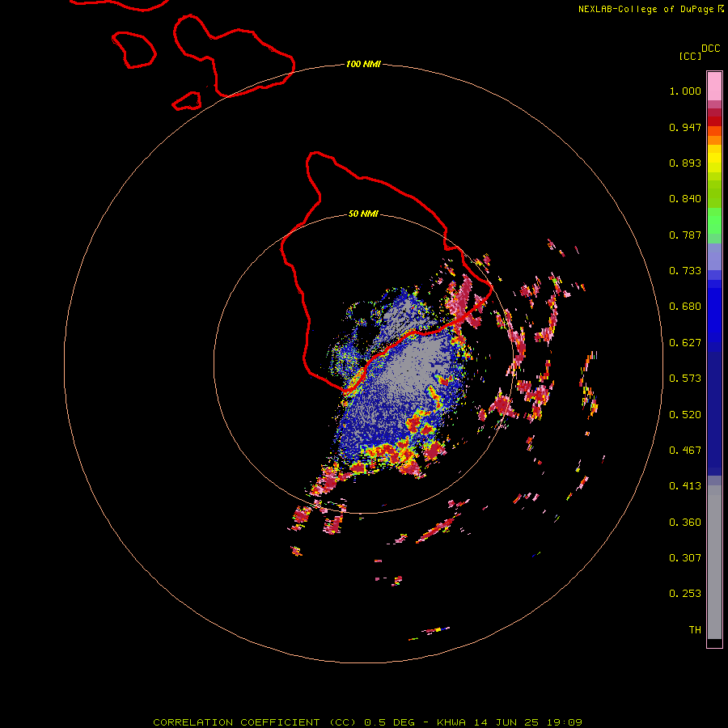Viewport: 728px width, 728px height.
Task: Click the 0.733 scale value
Action: 685,271
